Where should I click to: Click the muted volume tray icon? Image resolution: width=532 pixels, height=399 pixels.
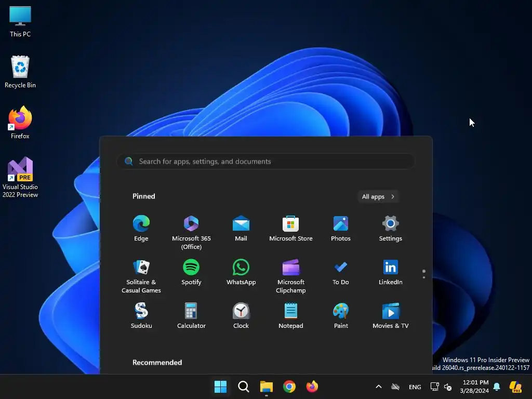click(x=448, y=387)
